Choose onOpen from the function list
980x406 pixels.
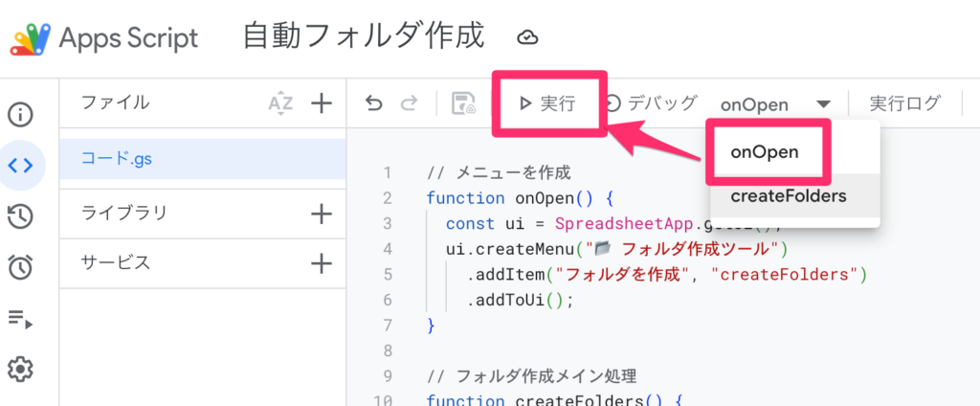pos(764,151)
